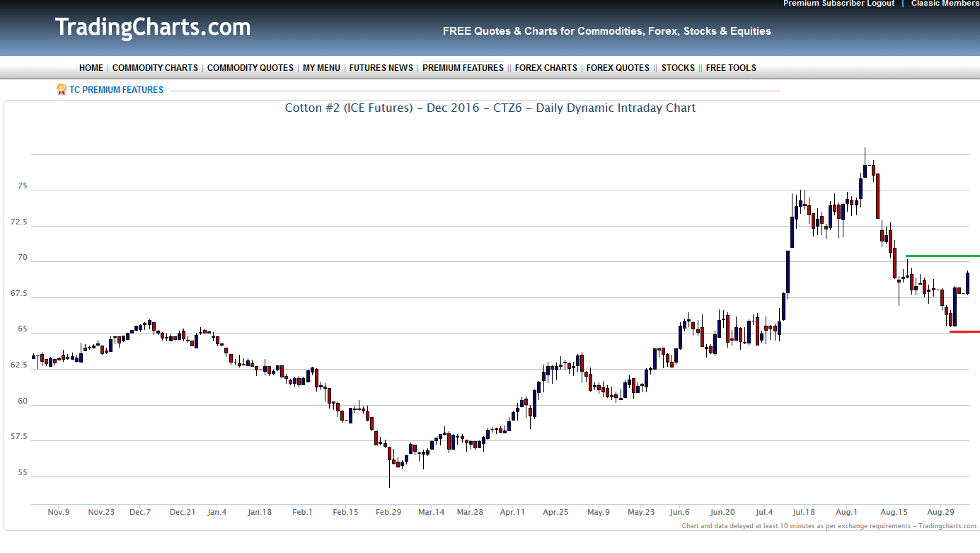This screenshot has width=980, height=553.
Task: Click the Cotton #2 chart title
Action: tap(490, 108)
